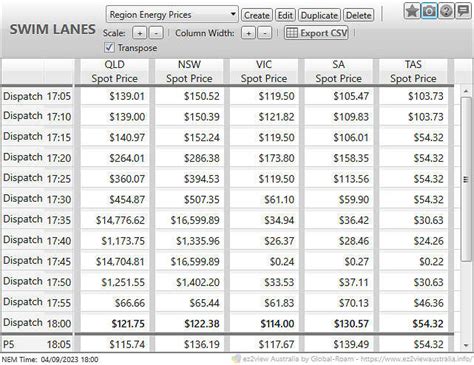Click bold NSW price $122.38 cell
474x365 pixels.
tap(189, 323)
